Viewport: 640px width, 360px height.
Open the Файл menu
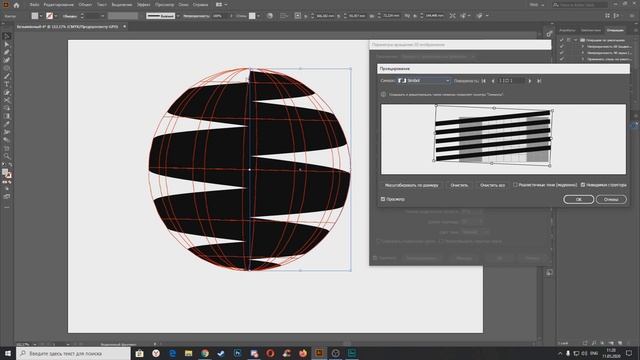[34, 4]
